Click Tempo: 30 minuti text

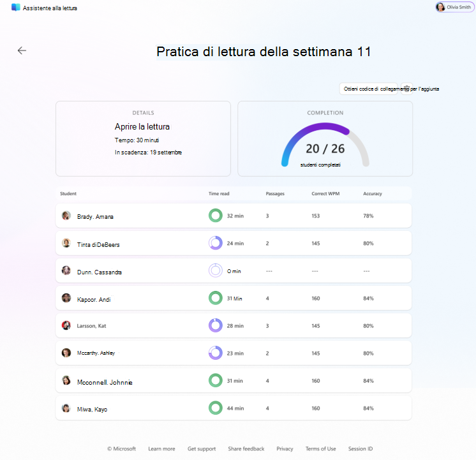(x=137, y=140)
